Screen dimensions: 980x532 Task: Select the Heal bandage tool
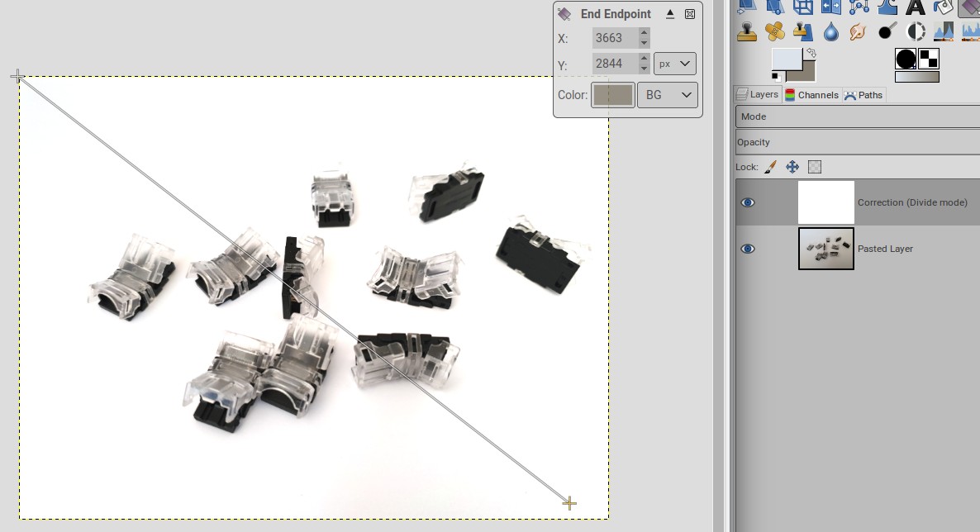(775, 31)
